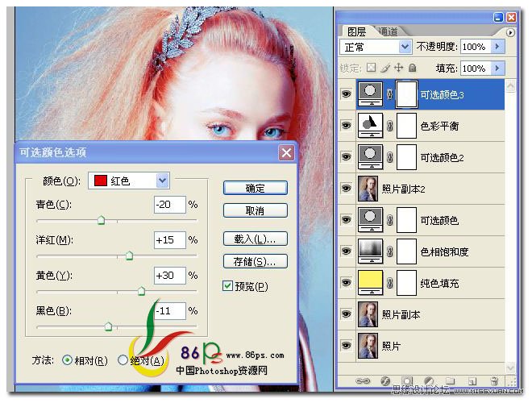Click the 黑色 value field showing -11
The image size is (532, 403).
pyautogui.click(x=169, y=311)
